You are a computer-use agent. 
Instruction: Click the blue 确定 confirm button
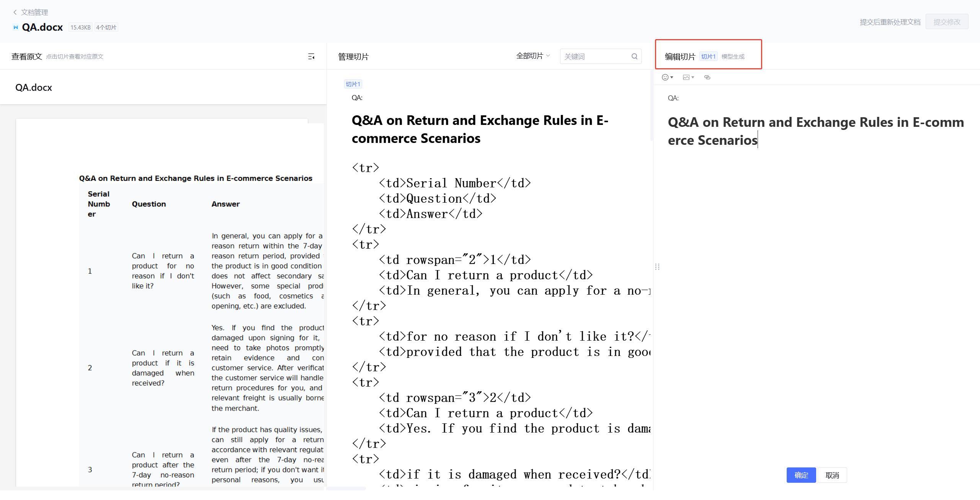tap(801, 475)
